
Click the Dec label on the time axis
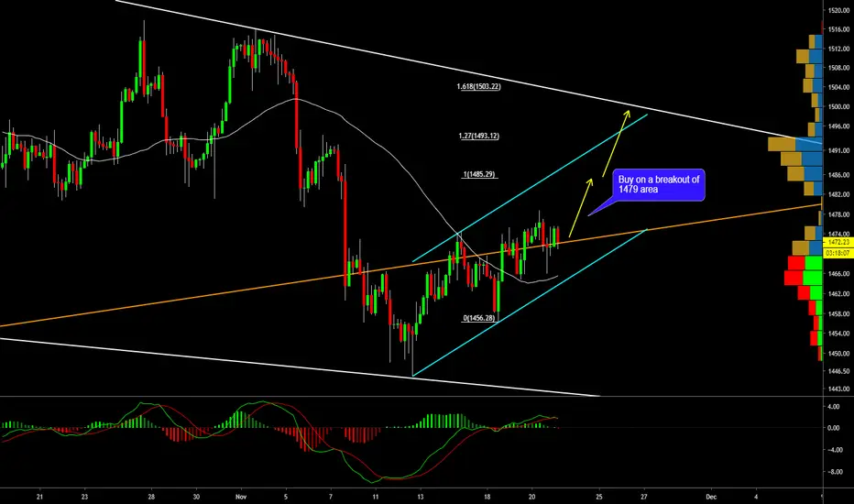[x=710, y=497]
